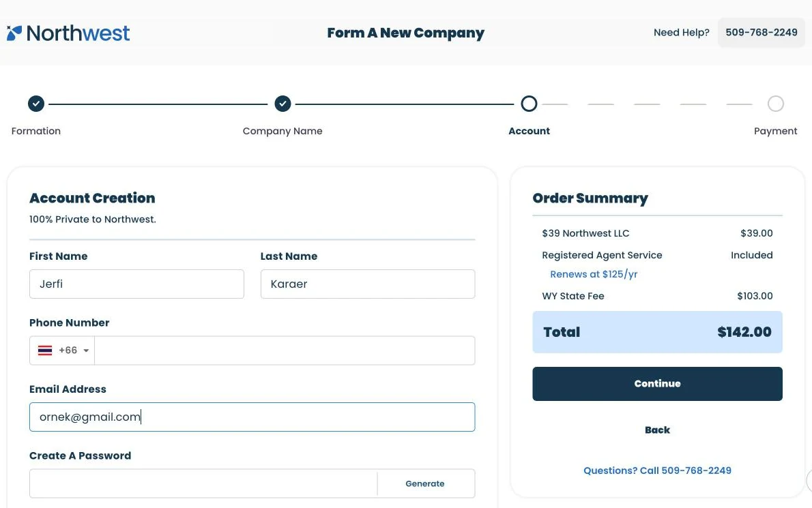Click the Included label
Viewport: 812px width, 508px height.
point(751,255)
